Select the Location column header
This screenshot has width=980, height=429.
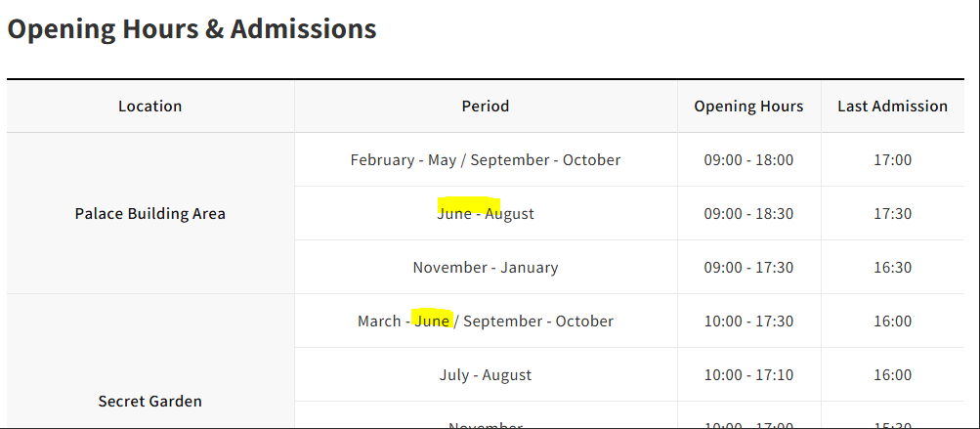[x=149, y=107]
